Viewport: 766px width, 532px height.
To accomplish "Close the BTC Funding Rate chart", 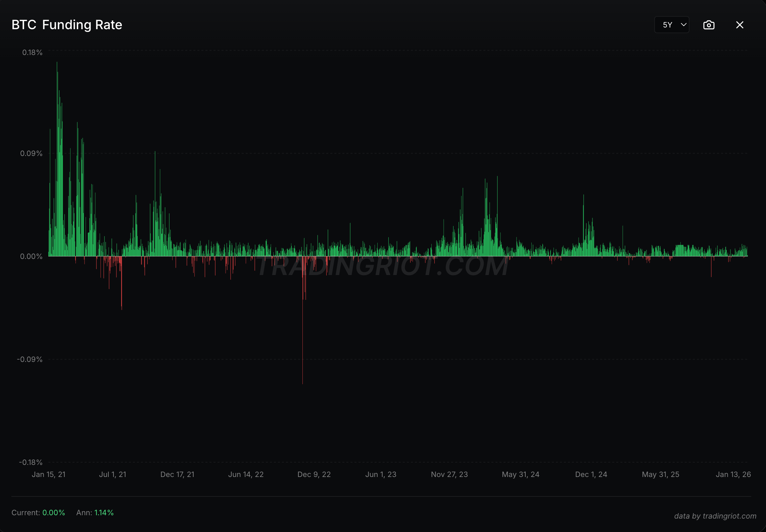I will pos(739,25).
